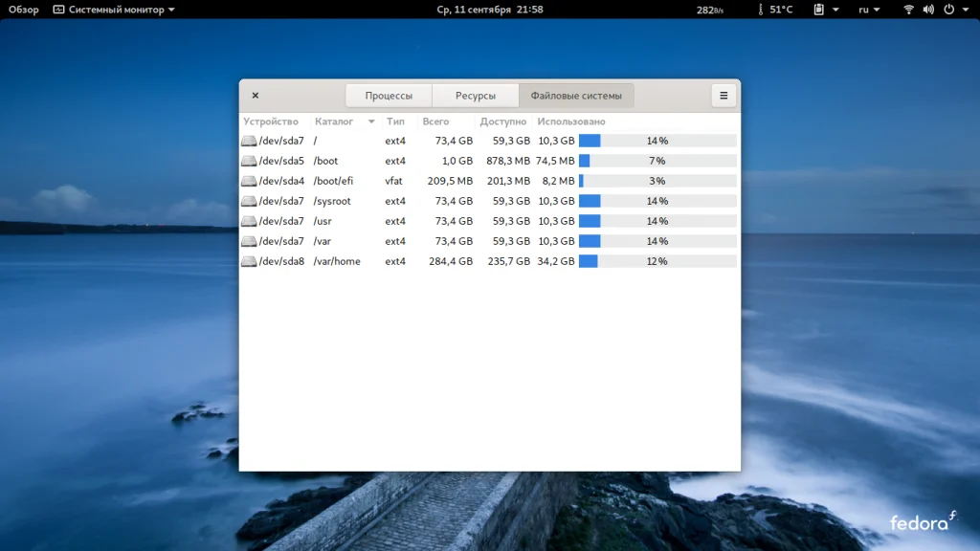Click the Wi-Fi icon in top bar

coord(908,10)
